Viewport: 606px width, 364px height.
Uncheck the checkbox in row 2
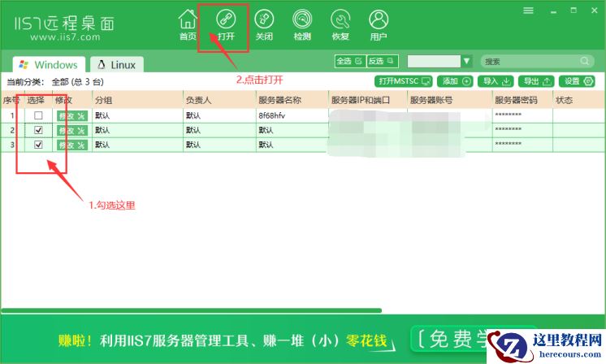(38, 130)
